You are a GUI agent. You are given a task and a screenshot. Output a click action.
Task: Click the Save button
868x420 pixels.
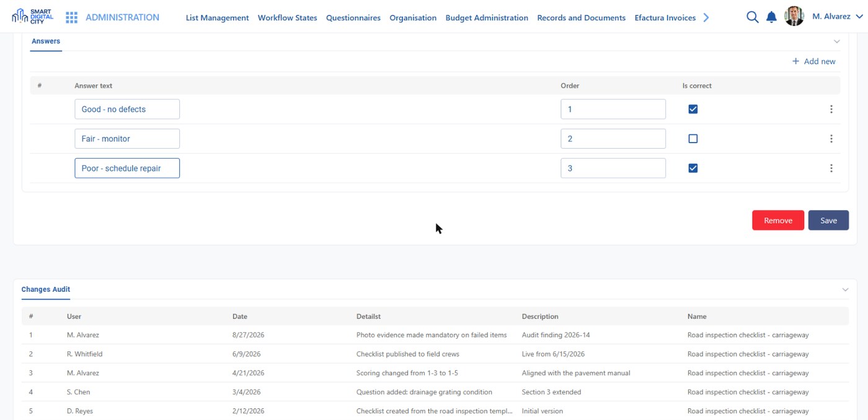[x=828, y=221]
